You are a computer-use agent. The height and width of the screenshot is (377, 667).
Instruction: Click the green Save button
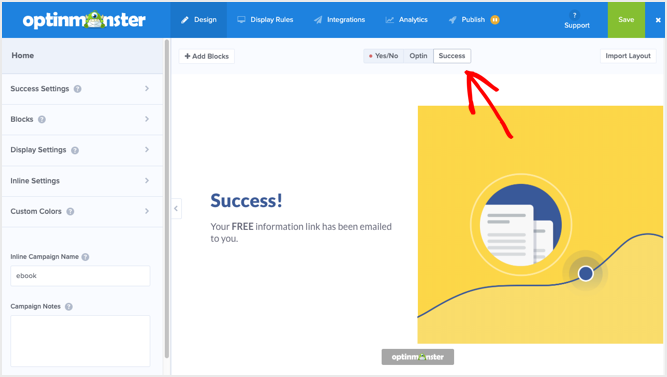(626, 20)
